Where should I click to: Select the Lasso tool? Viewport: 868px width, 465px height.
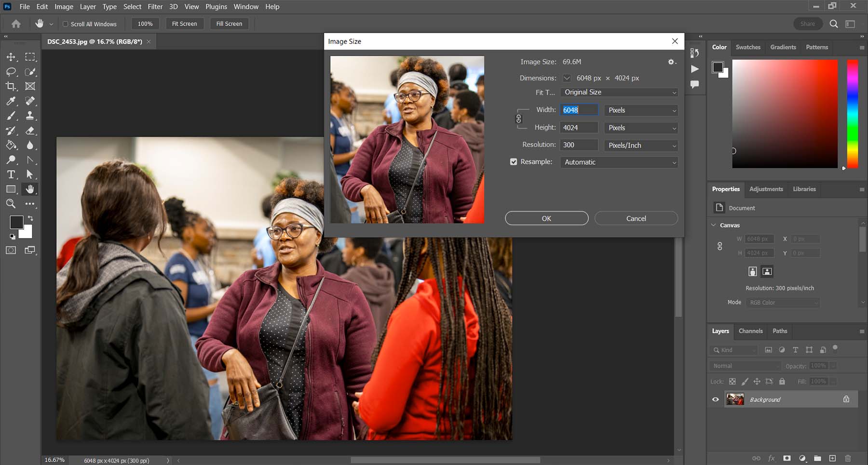(11, 72)
